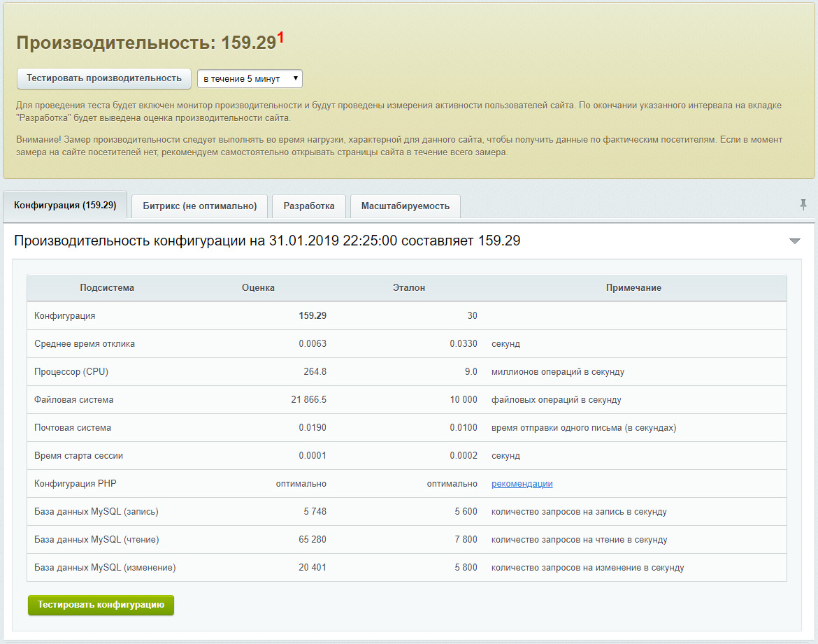Image resolution: width=818 pixels, height=644 pixels.
Task: Select the Конфигурация PHP row label
Action: point(75,484)
